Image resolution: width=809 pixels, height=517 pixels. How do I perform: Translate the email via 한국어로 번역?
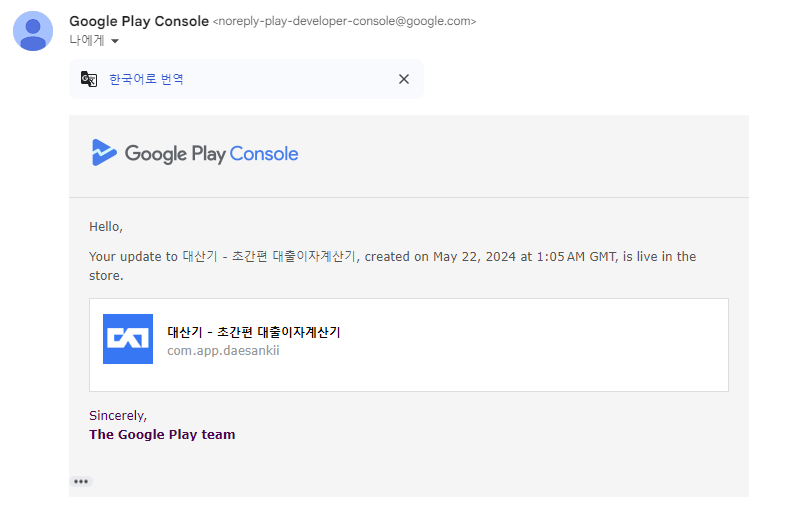[146, 79]
